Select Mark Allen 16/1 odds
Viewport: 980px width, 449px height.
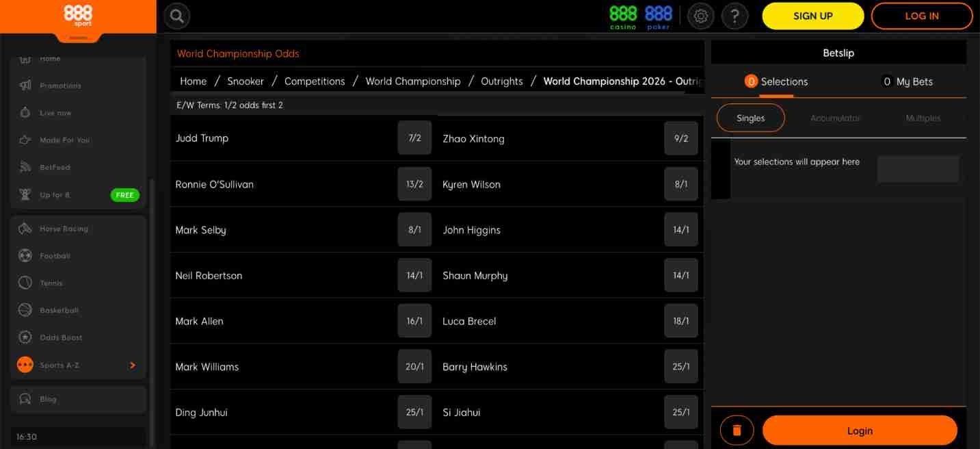point(414,321)
